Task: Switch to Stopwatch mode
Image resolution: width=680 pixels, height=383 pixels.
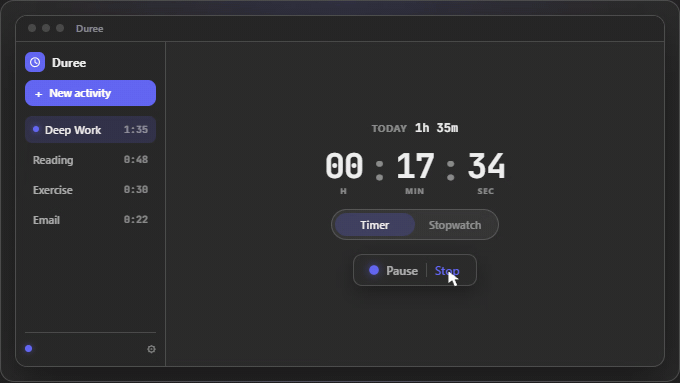Action: point(455,225)
